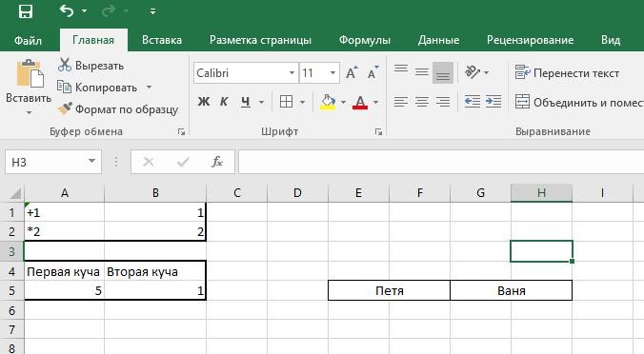Image resolution: width=644 pixels, height=354 pixels.
Task: Apply red font color A
Action: [x=360, y=101]
